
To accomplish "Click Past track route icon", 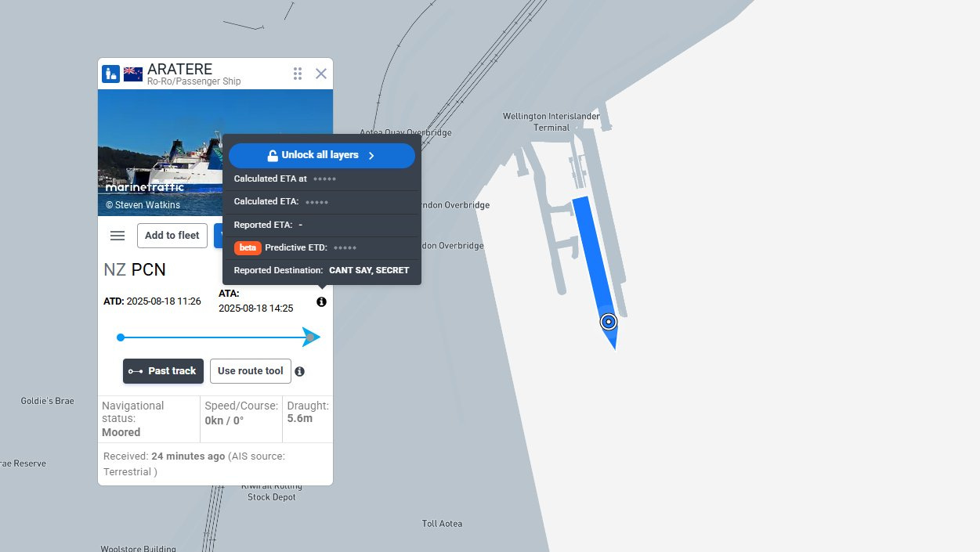I will 136,371.
